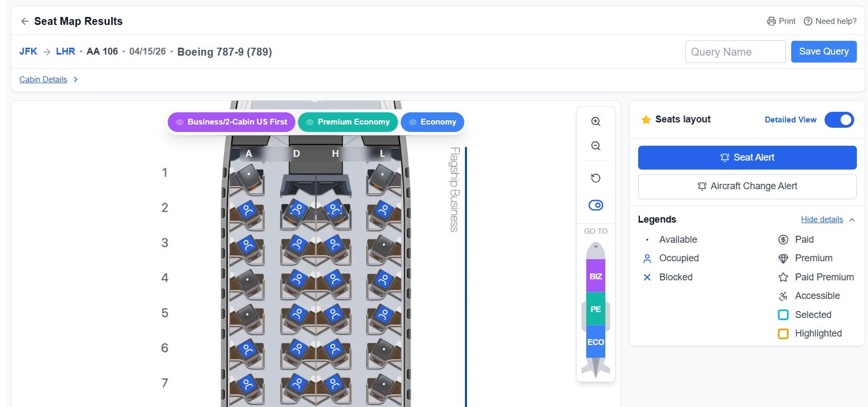Screen dimensions: 868x407
Task: Select available seat 1A
Action: coord(247,175)
